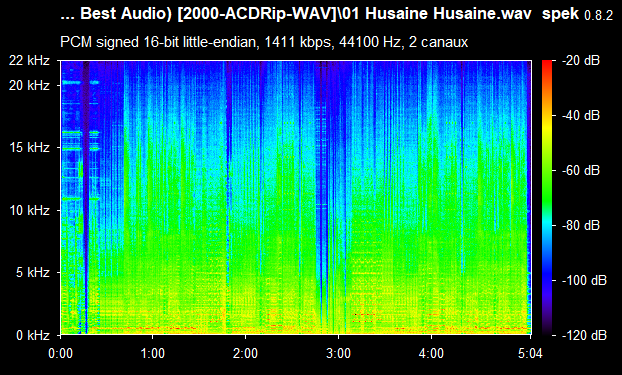The height and width of the screenshot is (375, 622).
Task: Click the -120 dB scale label
Action: click(x=584, y=335)
